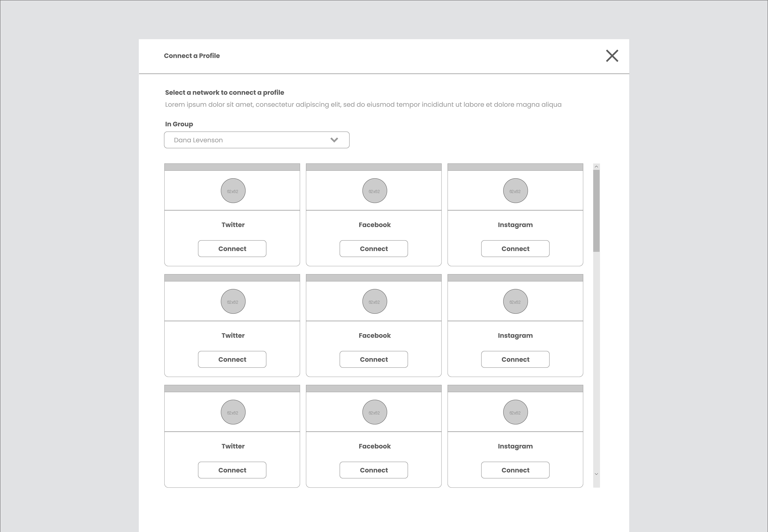Connect Instagram in the first row

(515, 249)
